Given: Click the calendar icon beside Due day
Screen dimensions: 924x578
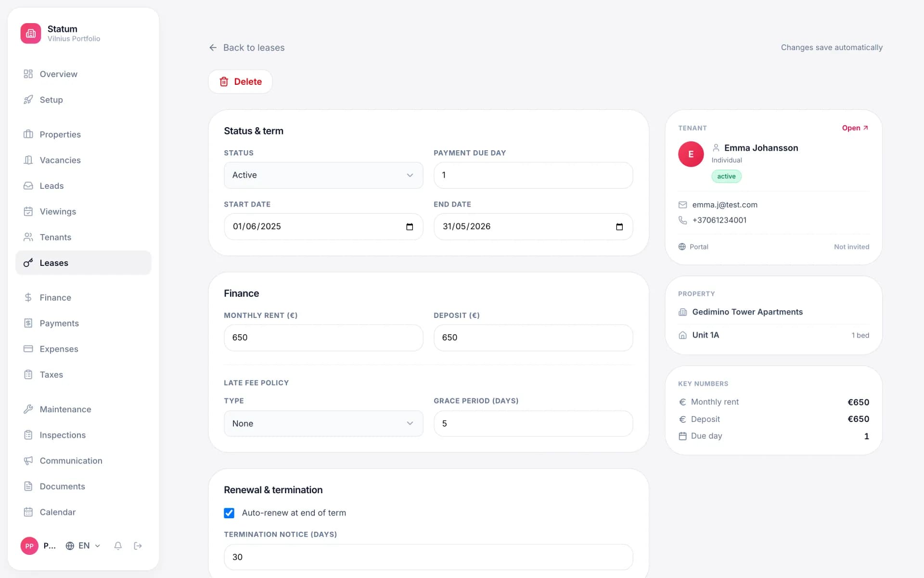Looking at the screenshot, I should click(x=682, y=436).
